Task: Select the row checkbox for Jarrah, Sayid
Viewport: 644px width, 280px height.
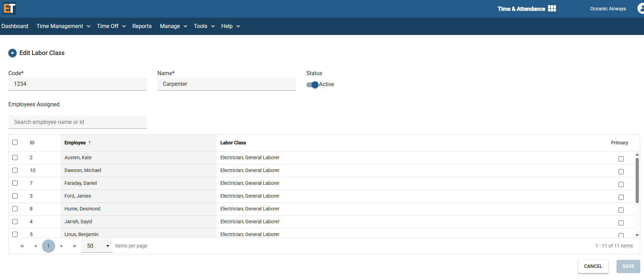Action: tap(15, 222)
